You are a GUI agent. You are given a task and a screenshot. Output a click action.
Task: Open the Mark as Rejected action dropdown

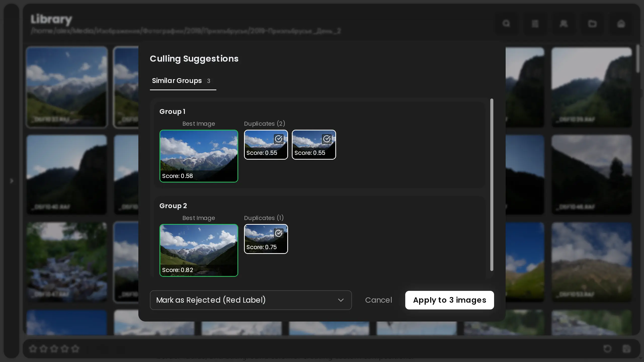click(251, 300)
